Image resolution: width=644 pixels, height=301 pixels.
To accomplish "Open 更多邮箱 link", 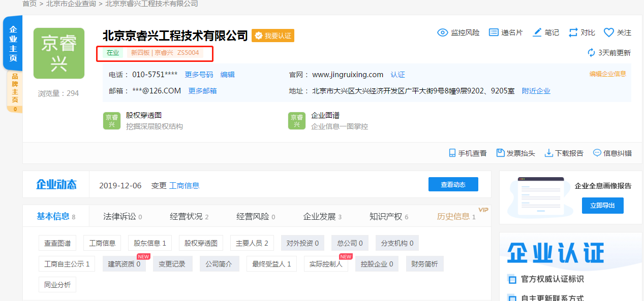I will pyautogui.click(x=202, y=91).
